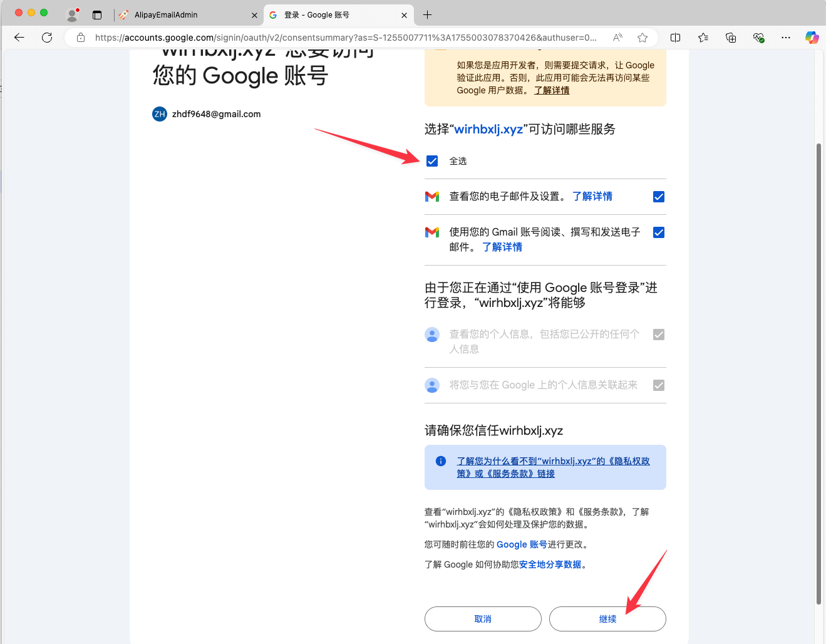Click the zhdf9648@gmail.com account chip
The height and width of the screenshot is (644, 826).
207,114
